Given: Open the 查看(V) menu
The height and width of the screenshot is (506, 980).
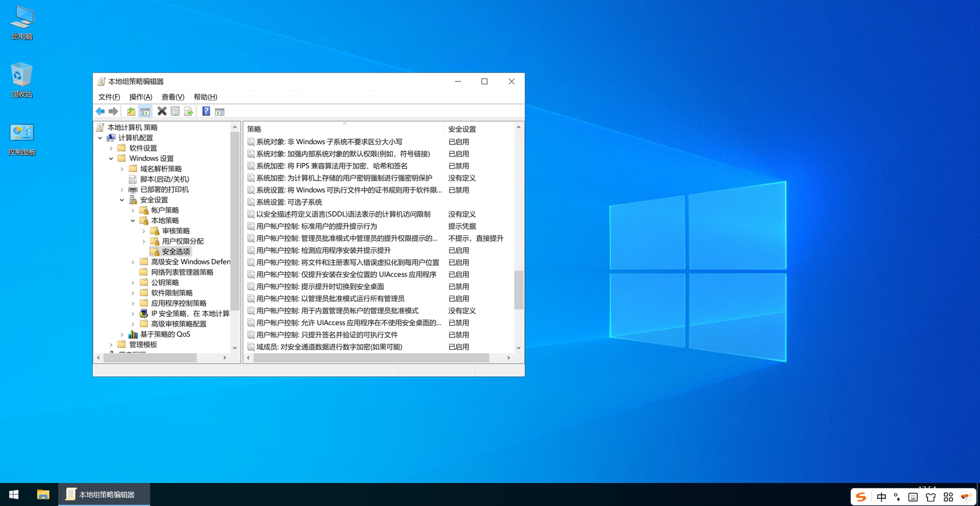Looking at the screenshot, I should 172,97.
